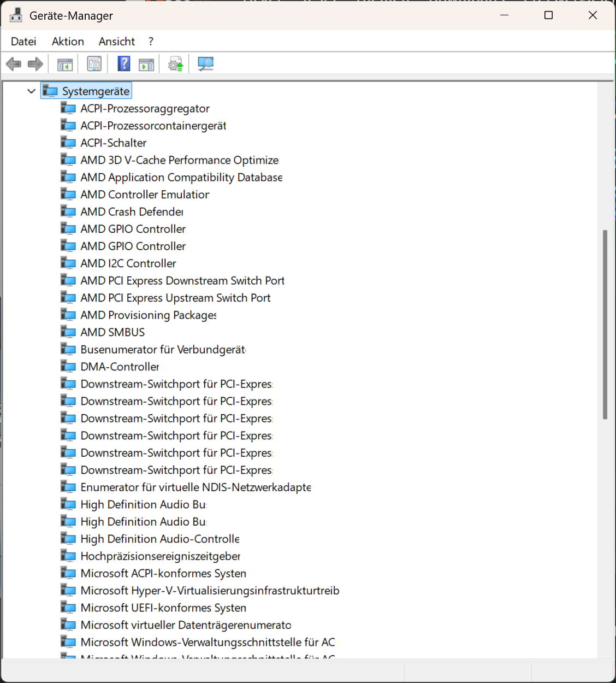Image resolution: width=616 pixels, height=683 pixels.
Task: Select Hochpräzisionsereigniszeitgeber
Action: point(161,556)
